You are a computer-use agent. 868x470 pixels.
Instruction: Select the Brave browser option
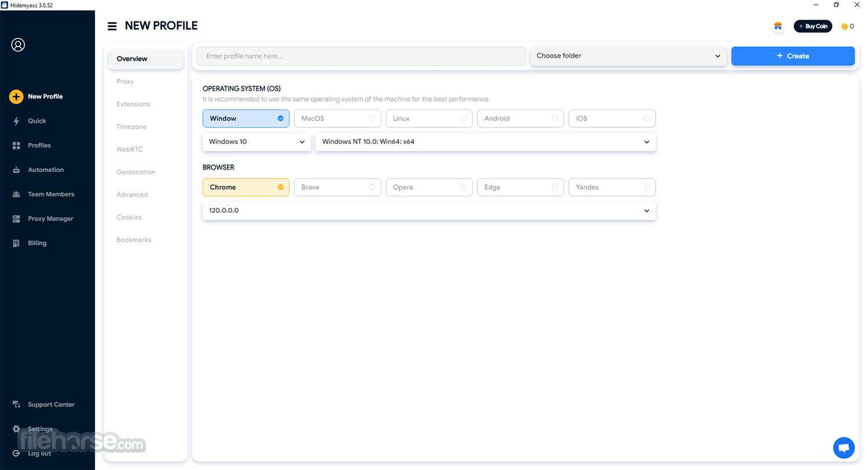(x=337, y=188)
